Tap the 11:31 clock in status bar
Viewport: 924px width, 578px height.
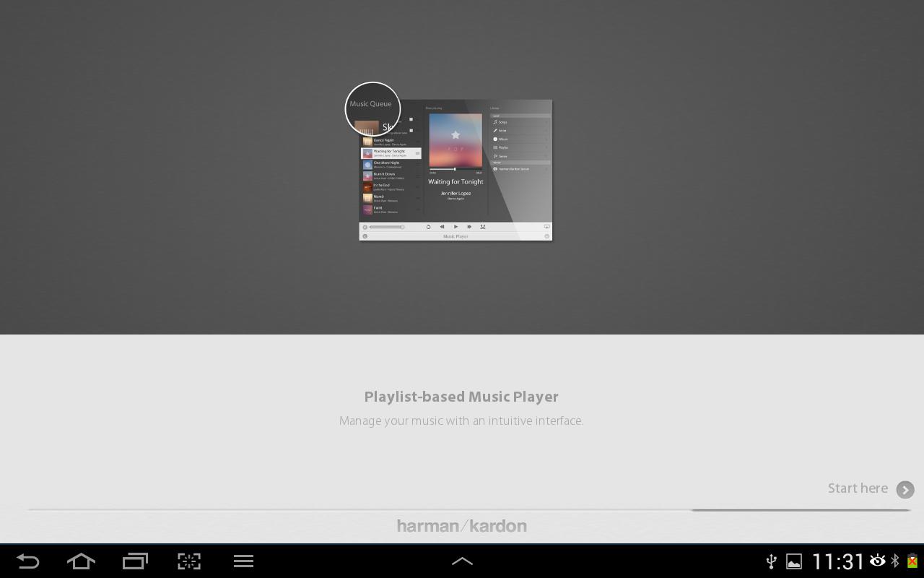838,561
